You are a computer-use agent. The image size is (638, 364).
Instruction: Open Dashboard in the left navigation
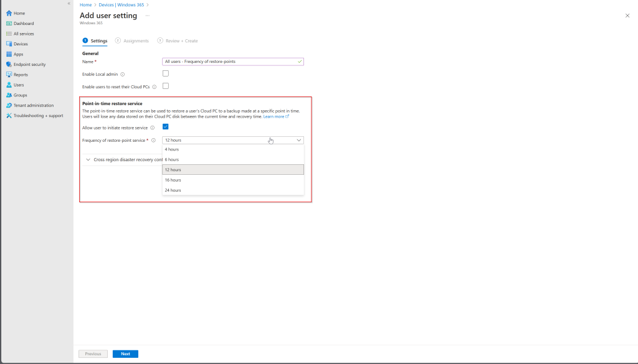(x=24, y=24)
